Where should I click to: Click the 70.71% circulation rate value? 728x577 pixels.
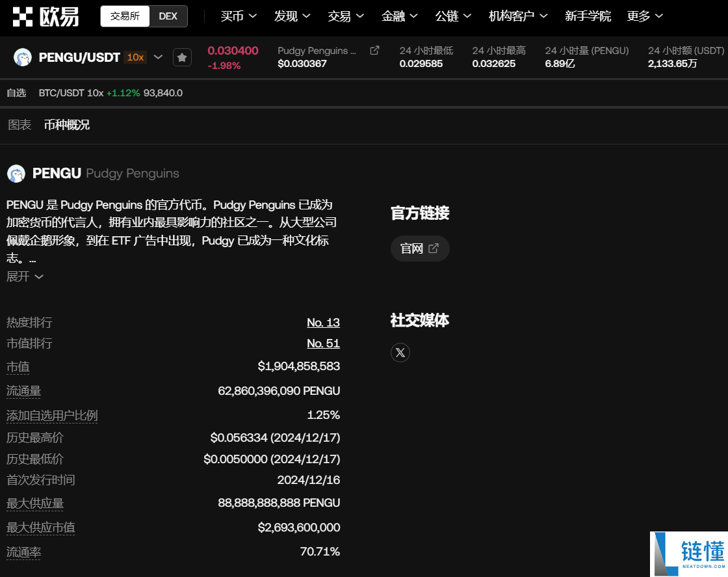[320, 552]
